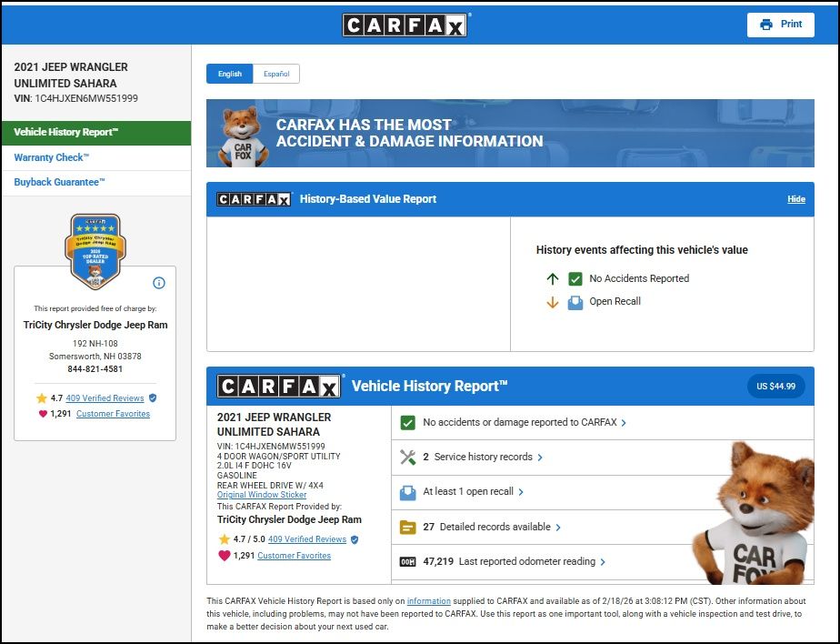The width and height of the screenshot is (840, 644).
Task: Open the Buyback Guarantee tab
Action: point(60,182)
